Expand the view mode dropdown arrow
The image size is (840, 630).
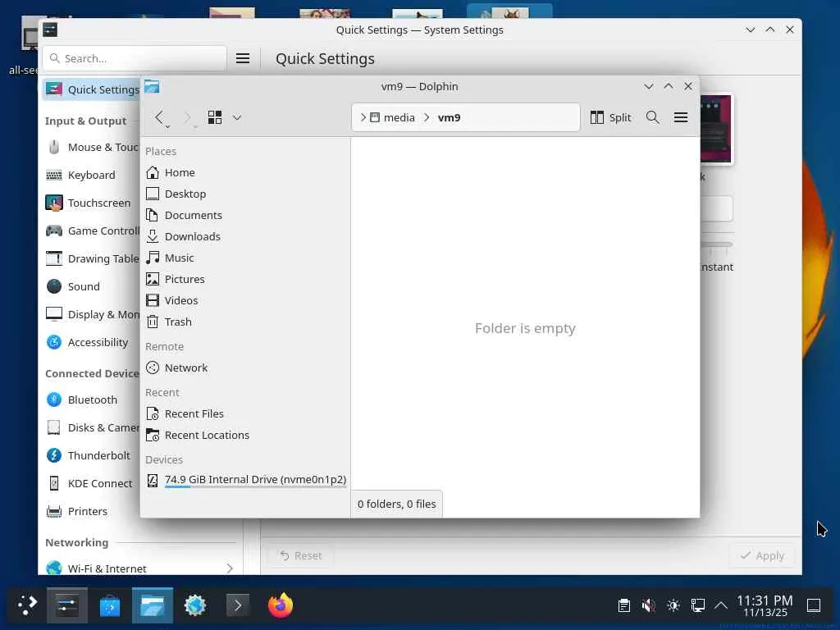[x=237, y=117]
